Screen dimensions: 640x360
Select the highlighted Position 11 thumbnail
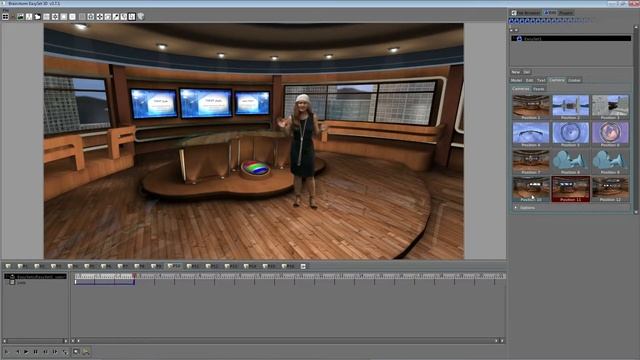[x=570, y=189]
